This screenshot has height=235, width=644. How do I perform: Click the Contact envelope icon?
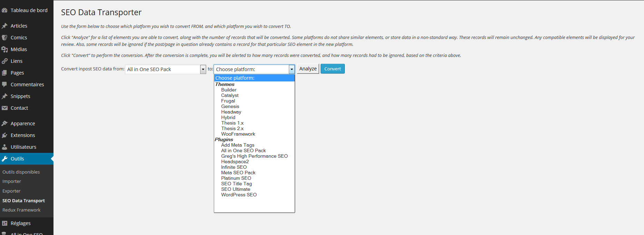click(4, 108)
